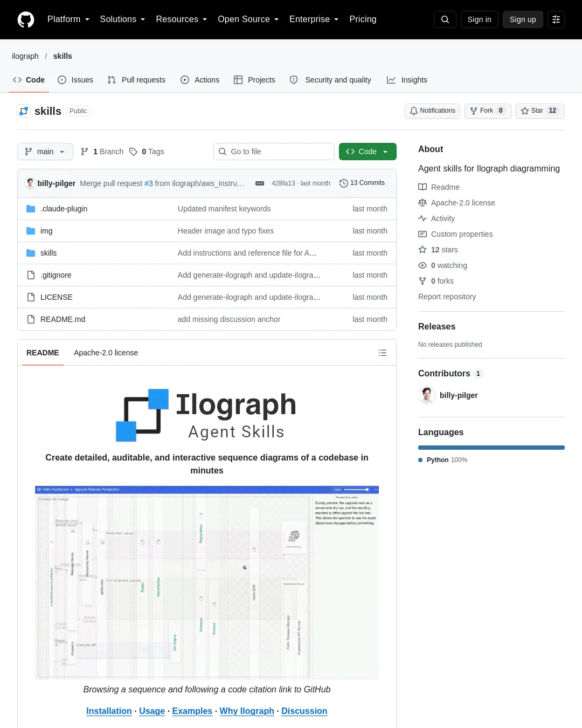
Task: Open the Why Ilograph link
Action: point(247,711)
